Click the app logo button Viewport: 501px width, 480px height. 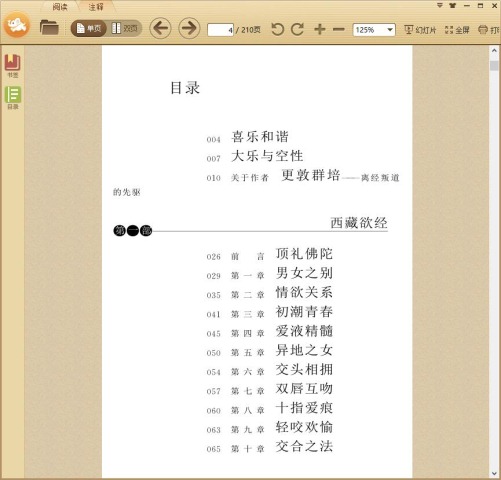(x=17, y=25)
